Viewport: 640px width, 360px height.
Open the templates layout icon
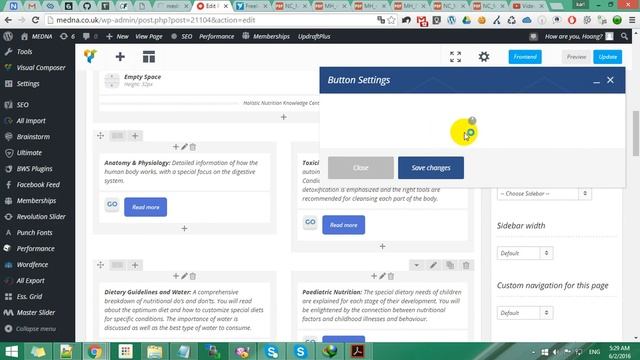point(149,57)
